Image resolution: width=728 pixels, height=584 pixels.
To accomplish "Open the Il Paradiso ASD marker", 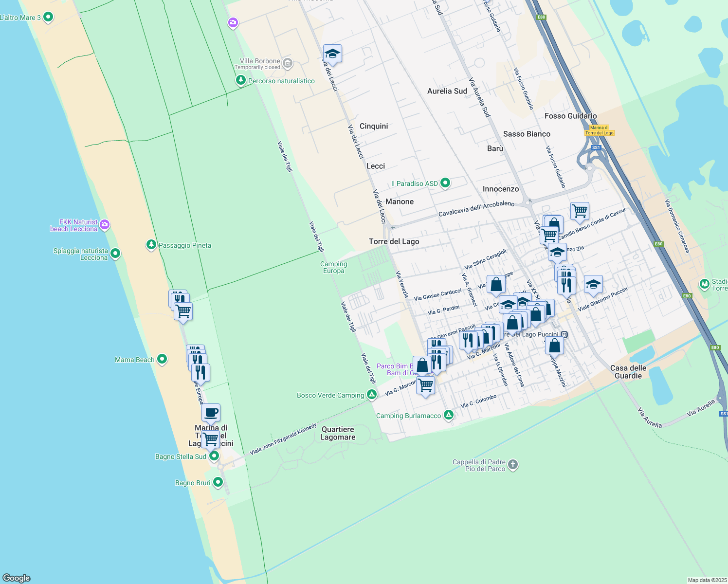I will (x=445, y=183).
